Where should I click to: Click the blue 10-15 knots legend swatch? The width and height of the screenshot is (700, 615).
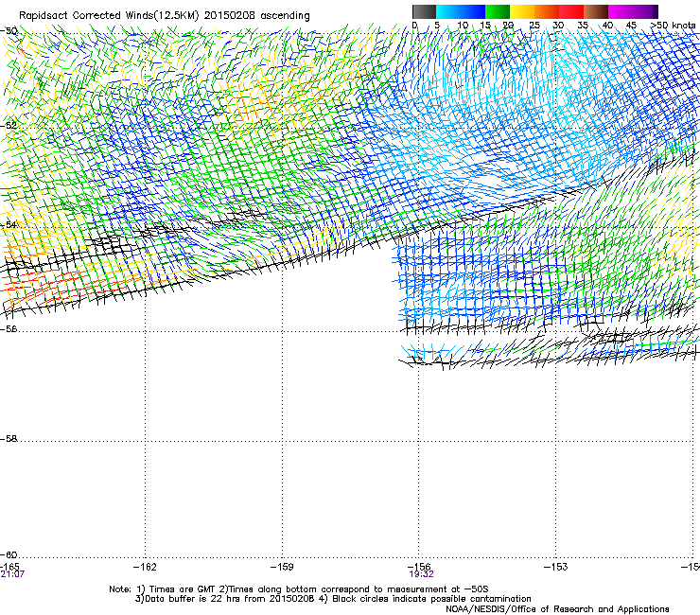pos(473,11)
